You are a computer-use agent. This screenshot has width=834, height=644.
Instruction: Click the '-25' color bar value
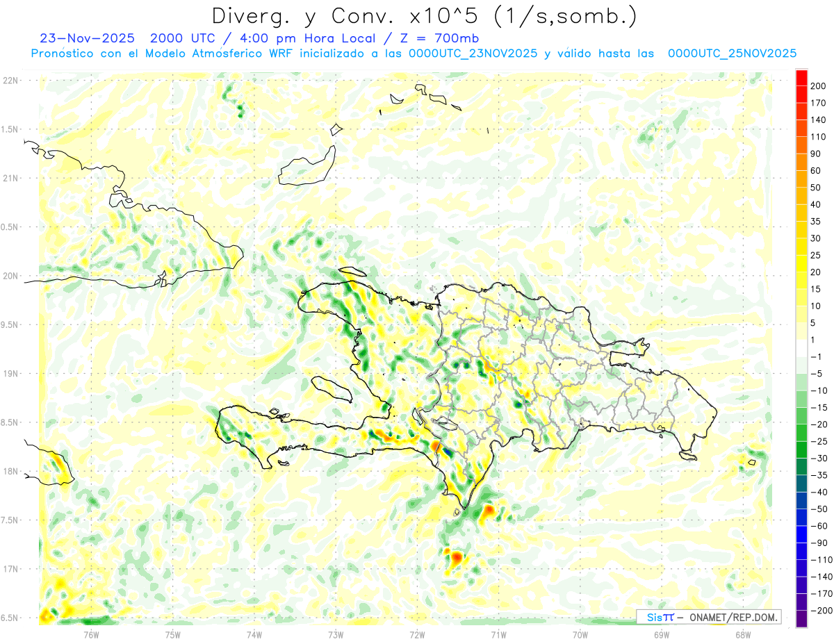(820, 441)
